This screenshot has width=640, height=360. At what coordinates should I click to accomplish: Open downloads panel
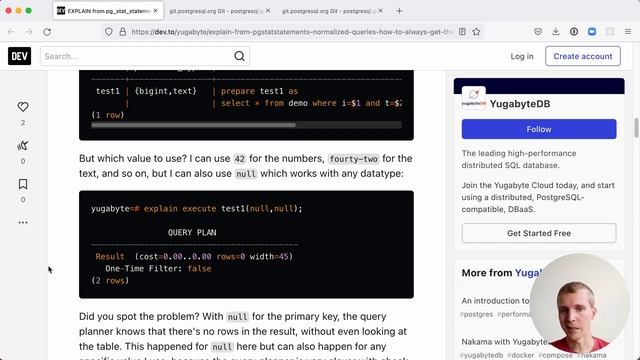tap(556, 31)
